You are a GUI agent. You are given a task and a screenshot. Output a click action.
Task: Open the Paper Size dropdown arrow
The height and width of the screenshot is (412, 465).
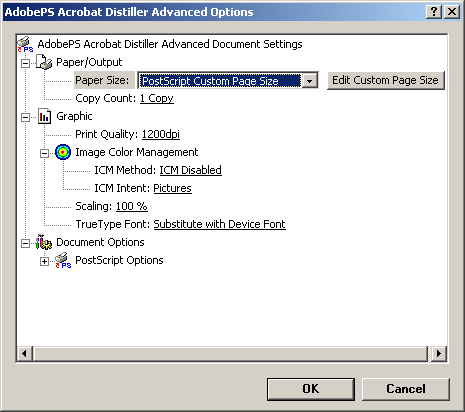tap(310, 81)
